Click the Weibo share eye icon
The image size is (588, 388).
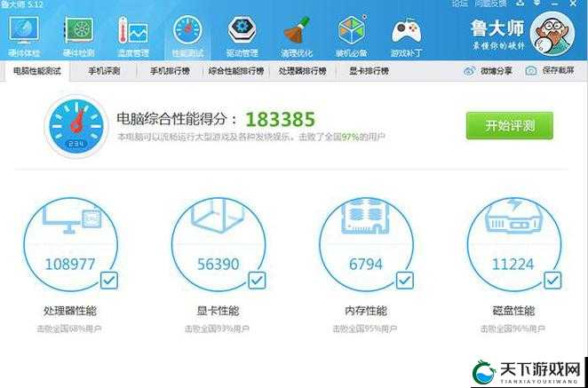(469, 70)
